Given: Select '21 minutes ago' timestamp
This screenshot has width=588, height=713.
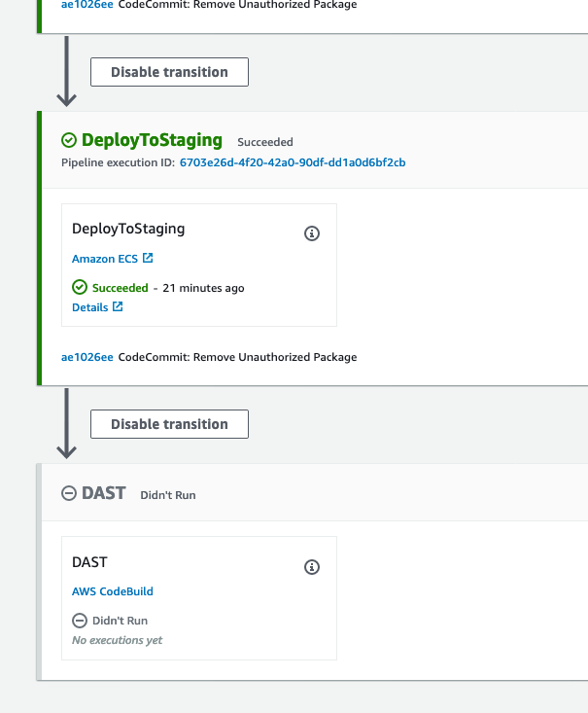Looking at the screenshot, I should [x=203, y=288].
